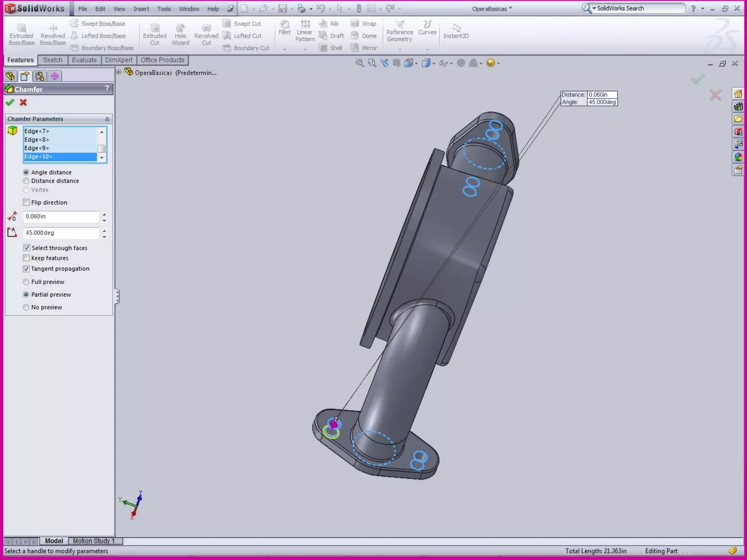Select the Distance distance radio option
747x560 pixels.
(26, 181)
